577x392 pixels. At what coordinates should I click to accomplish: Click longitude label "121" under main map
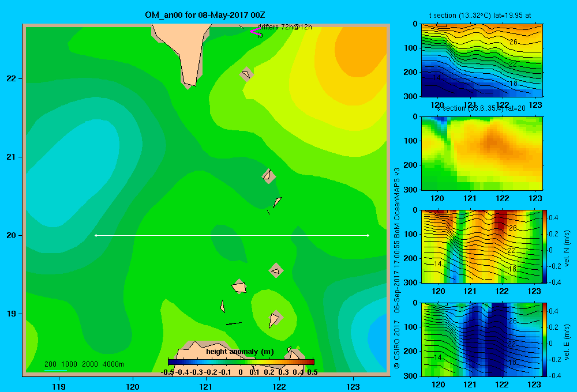point(206,387)
